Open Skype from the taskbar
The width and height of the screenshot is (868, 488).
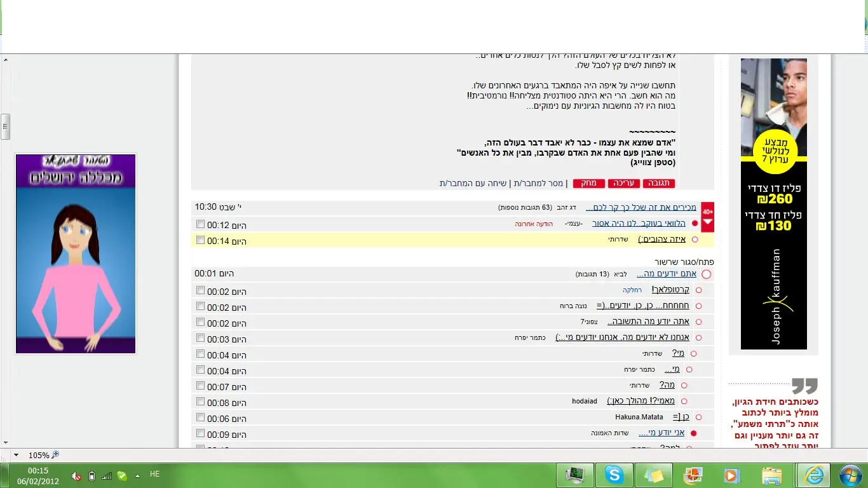[614, 475]
